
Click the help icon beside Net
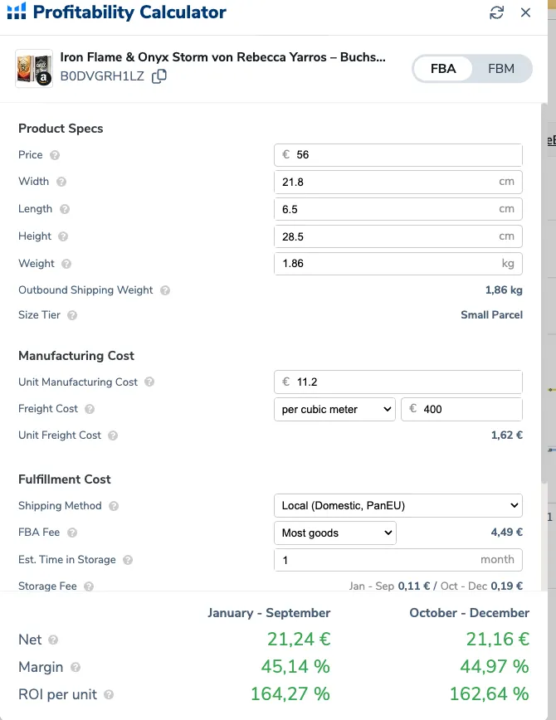click(53, 640)
